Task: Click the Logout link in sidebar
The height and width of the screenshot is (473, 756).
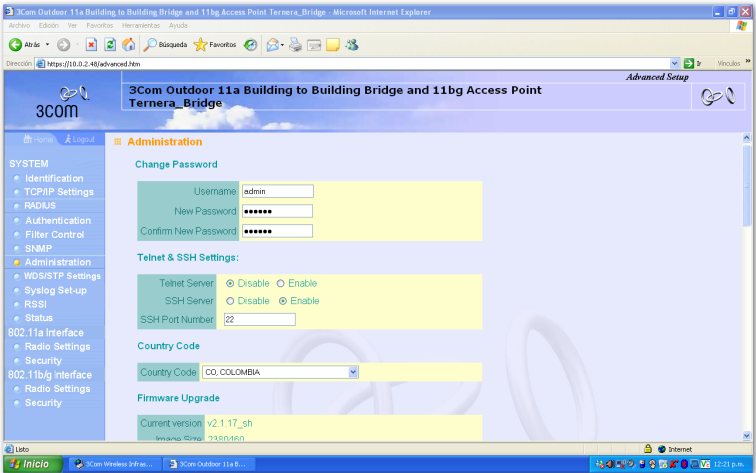Action: 83,139
